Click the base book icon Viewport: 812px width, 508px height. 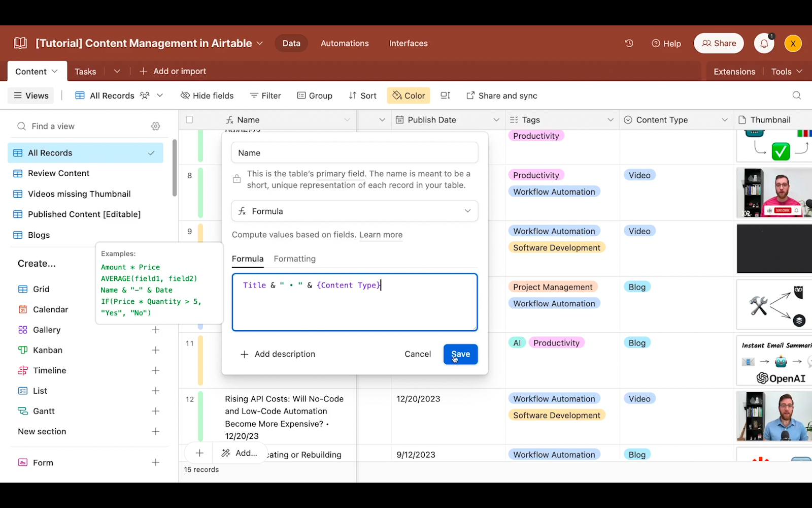[20, 43]
